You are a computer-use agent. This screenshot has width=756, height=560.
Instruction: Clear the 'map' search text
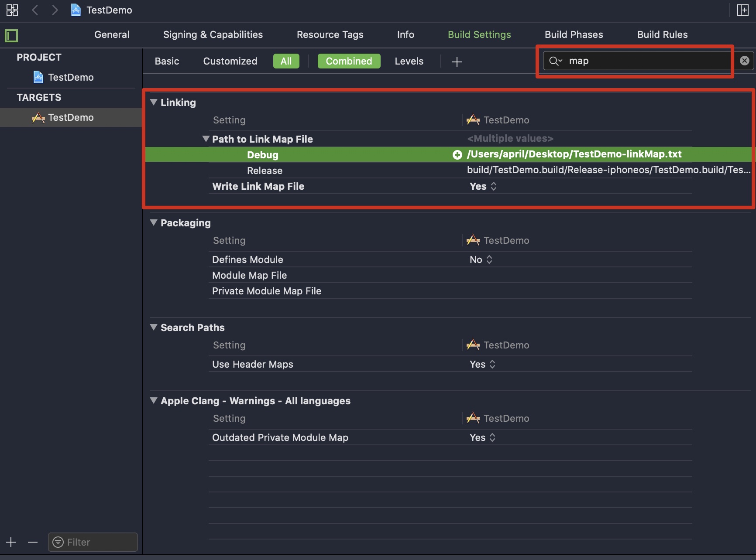coord(745,61)
